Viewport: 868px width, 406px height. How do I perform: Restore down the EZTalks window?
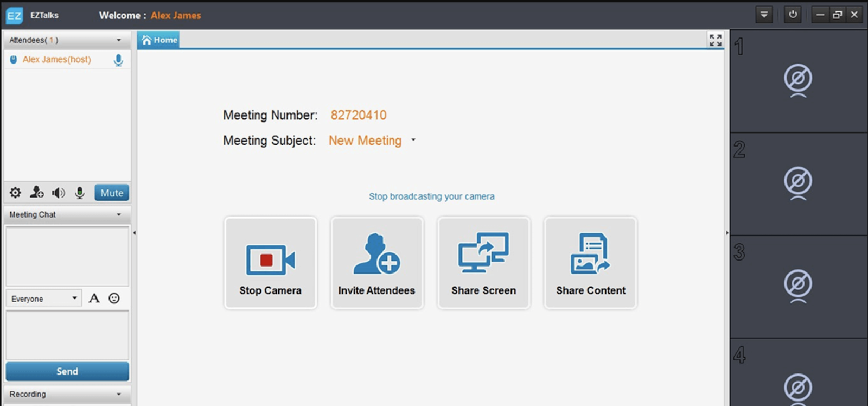(x=838, y=15)
